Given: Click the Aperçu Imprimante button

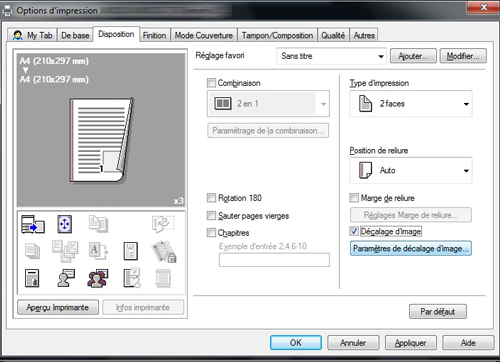Looking at the screenshot, I should (58, 307).
